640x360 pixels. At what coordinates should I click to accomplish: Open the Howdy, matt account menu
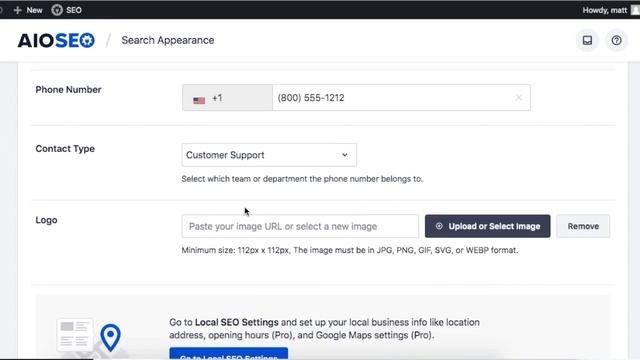click(611, 10)
